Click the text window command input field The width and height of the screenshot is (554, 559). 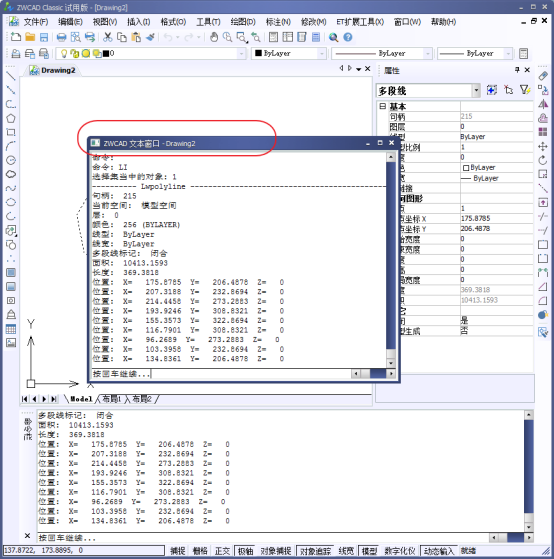tap(221, 374)
